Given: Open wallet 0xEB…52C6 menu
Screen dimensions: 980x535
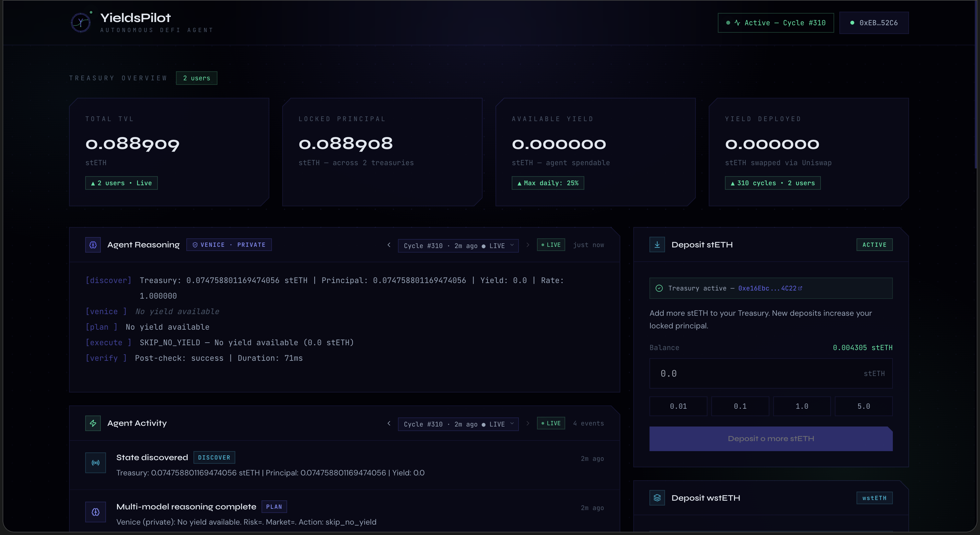Looking at the screenshot, I should [874, 23].
